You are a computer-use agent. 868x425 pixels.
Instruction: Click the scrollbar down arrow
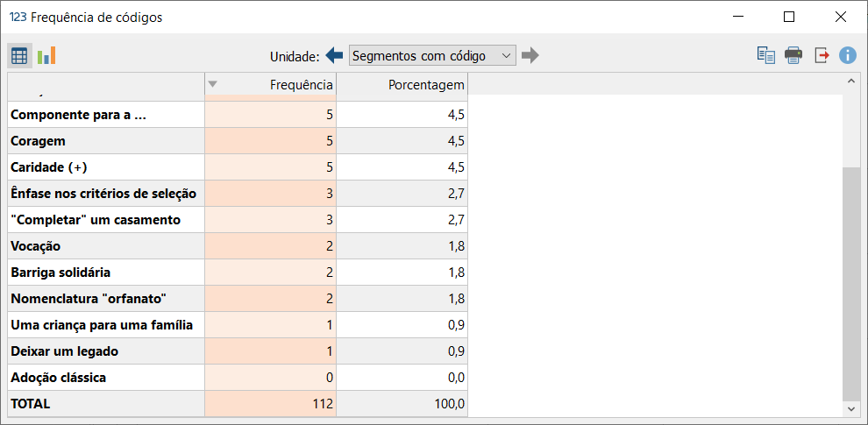click(850, 408)
